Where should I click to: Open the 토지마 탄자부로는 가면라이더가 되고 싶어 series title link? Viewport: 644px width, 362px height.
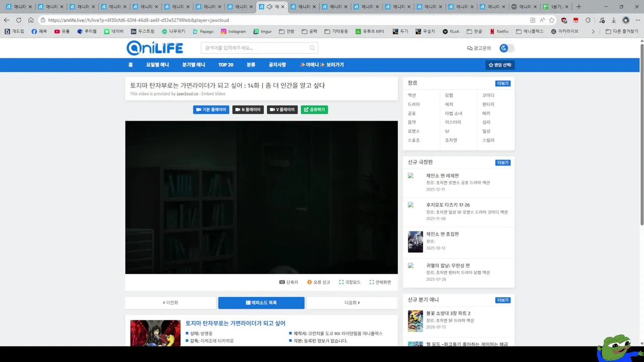pos(235,323)
